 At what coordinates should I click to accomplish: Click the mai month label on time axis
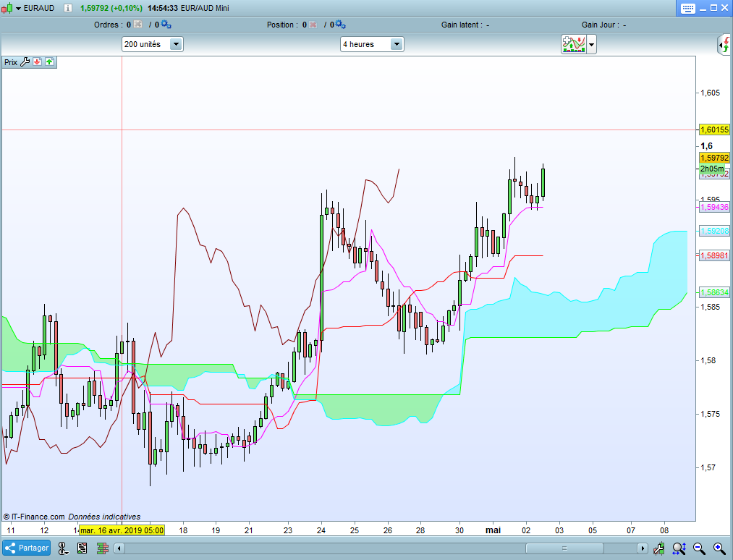pyautogui.click(x=493, y=530)
